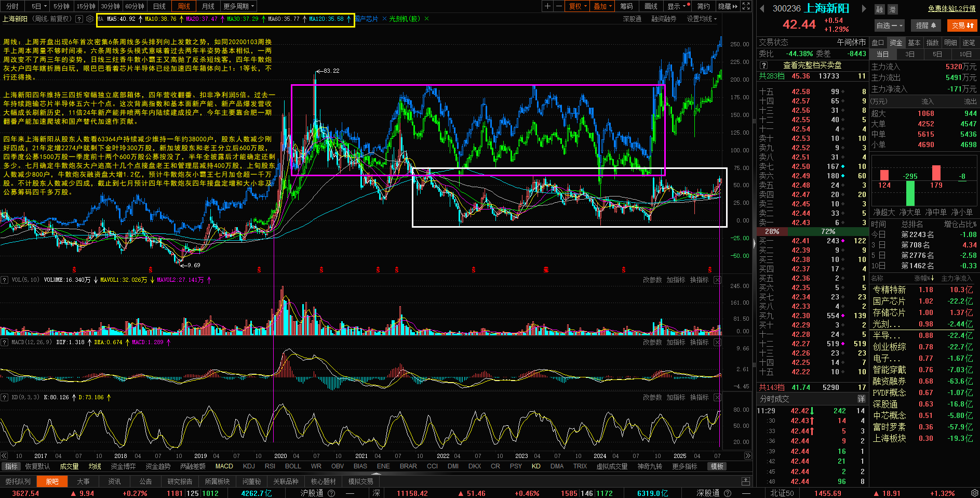Select the 资金 tab
This screenshot has height=498, width=980.
point(896,43)
